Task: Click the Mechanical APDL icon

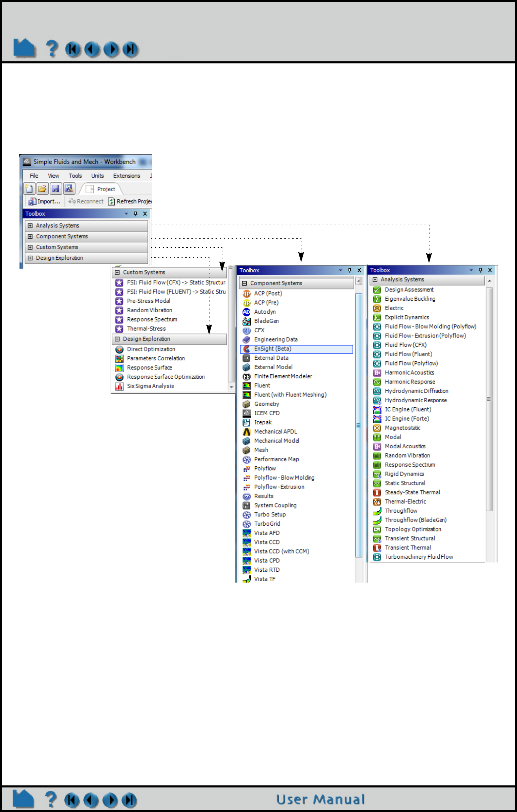Action: [247, 432]
